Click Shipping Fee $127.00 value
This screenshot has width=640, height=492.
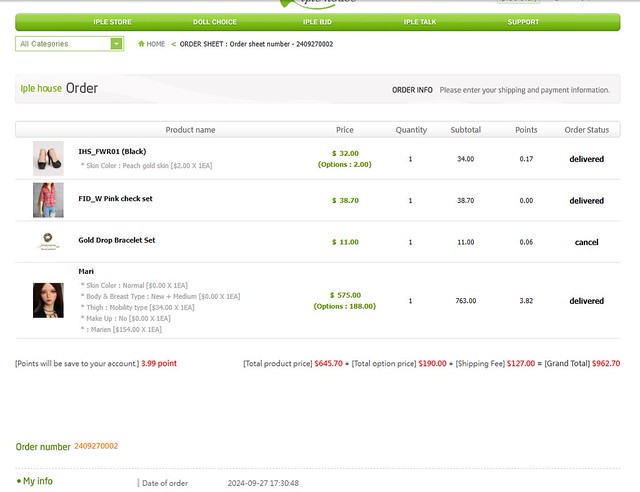[521, 363]
